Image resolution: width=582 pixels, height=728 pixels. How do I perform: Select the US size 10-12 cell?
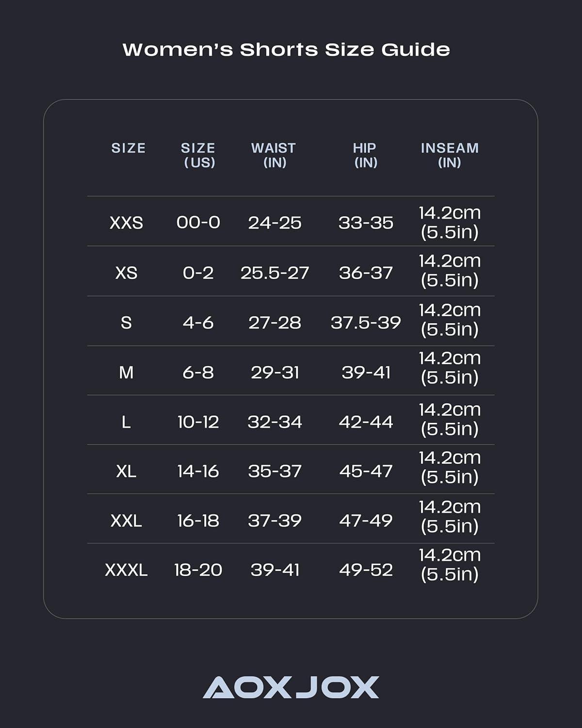pyautogui.click(x=198, y=422)
